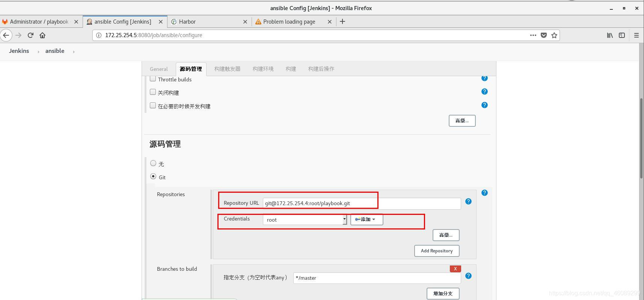Close the Administrator / playbook tab
This screenshot has height=300, width=644.
click(x=76, y=22)
